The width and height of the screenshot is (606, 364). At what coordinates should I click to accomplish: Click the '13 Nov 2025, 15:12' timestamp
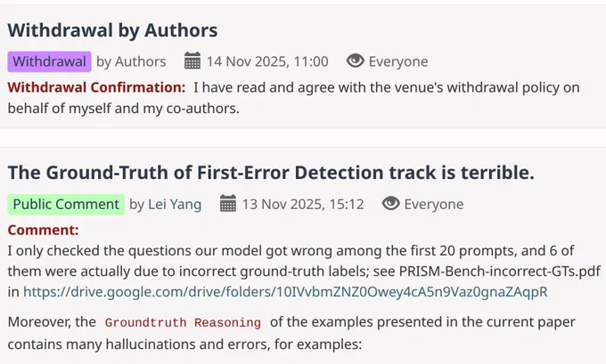click(x=303, y=204)
